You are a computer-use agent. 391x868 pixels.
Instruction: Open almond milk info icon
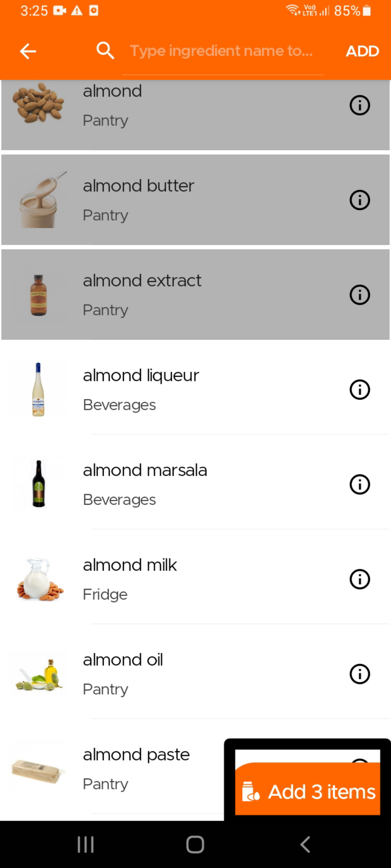(x=360, y=579)
